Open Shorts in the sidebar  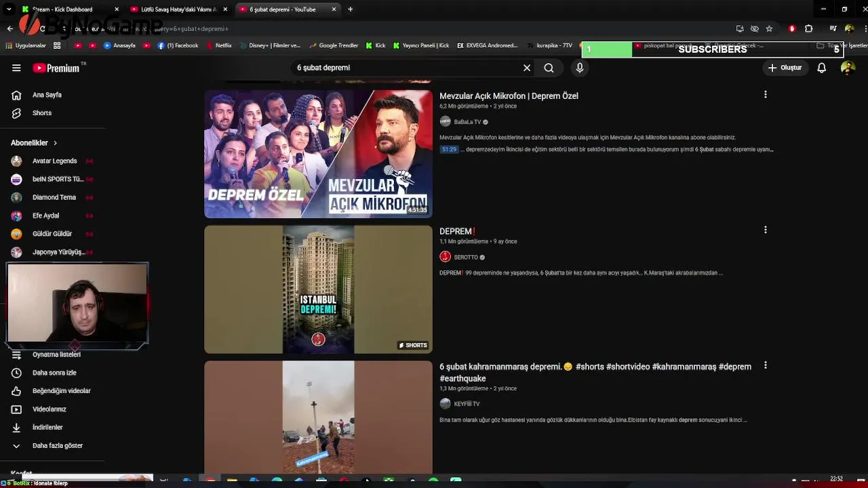click(42, 113)
